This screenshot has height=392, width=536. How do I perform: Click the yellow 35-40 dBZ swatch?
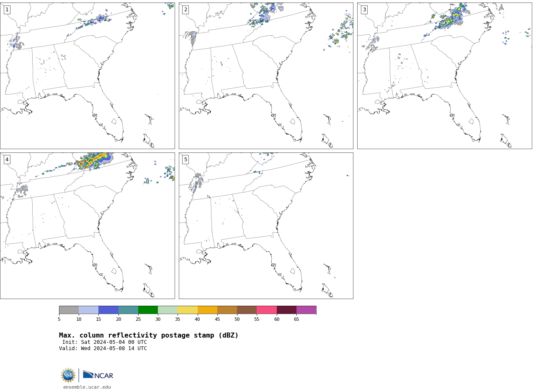click(x=188, y=310)
